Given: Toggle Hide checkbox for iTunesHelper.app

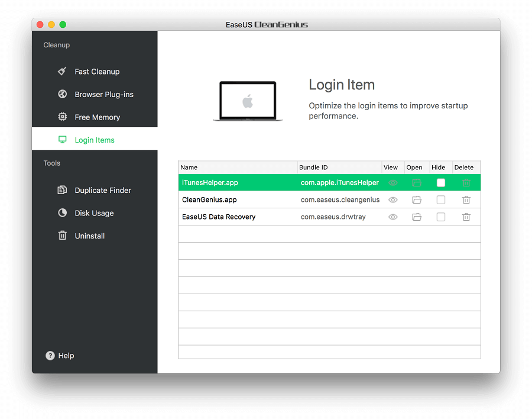Looking at the screenshot, I should point(441,183).
